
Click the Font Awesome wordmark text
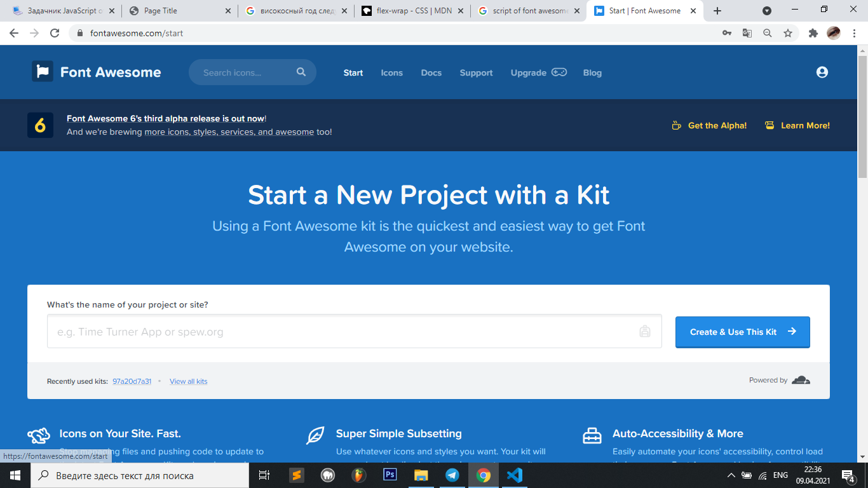pyautogui.click(x=111, y=72)
